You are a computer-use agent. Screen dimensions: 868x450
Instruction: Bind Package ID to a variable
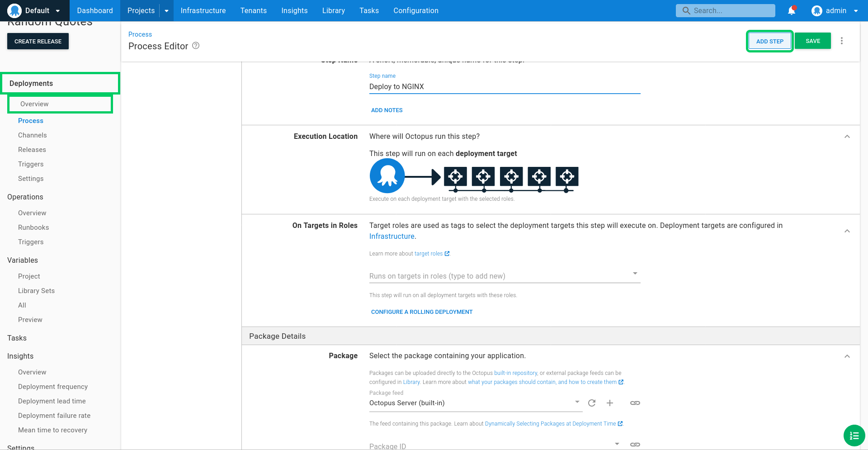[x=635, y=445]
